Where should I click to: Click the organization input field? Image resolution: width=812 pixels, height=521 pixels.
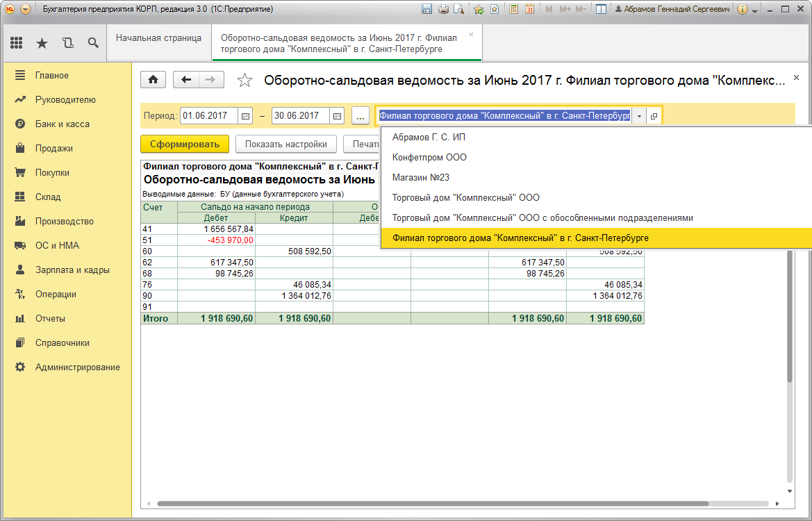click(x=504, y=116)
